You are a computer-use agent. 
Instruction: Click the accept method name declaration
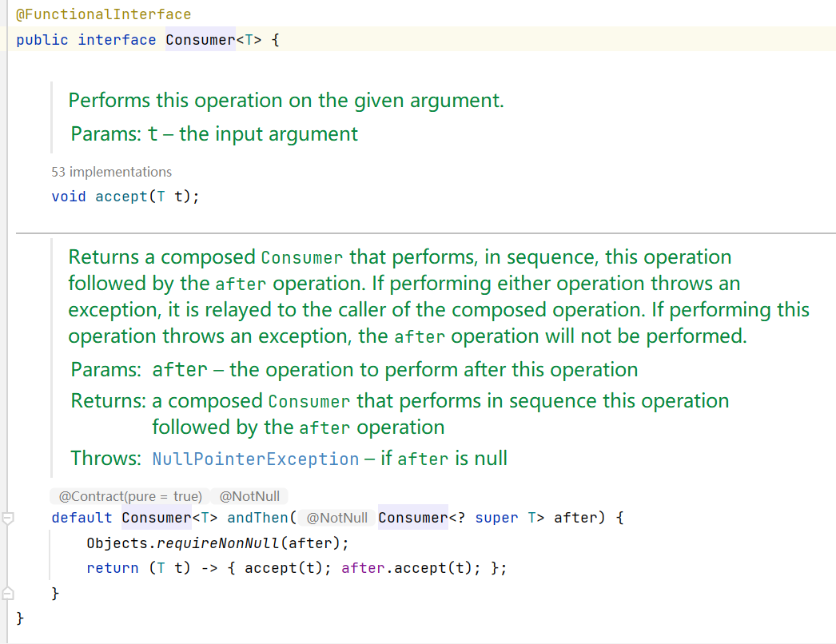click(x=120, y=196)
